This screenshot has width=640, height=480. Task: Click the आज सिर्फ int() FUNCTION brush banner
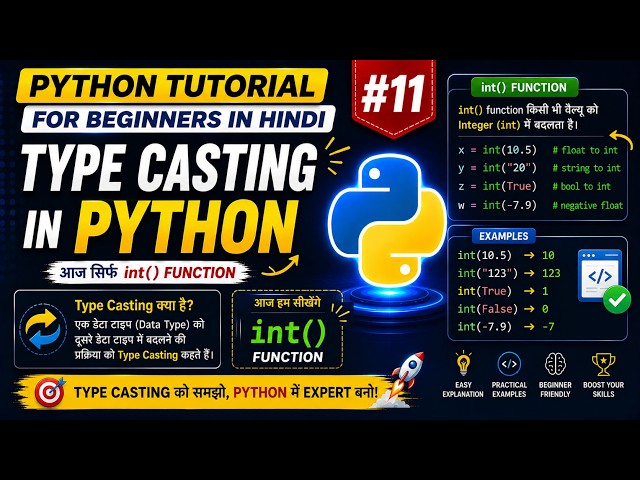[x=148, y=273]
